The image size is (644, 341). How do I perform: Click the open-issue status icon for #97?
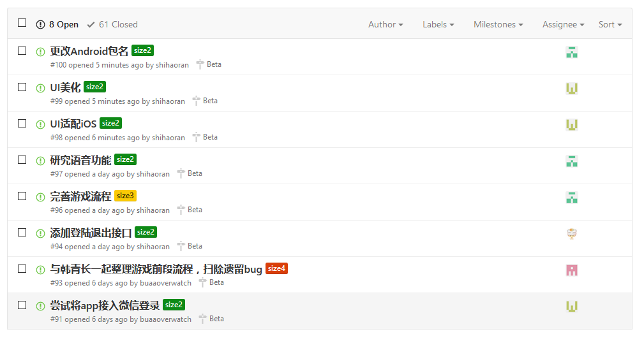pyautogui.click(x=40, y=161)
